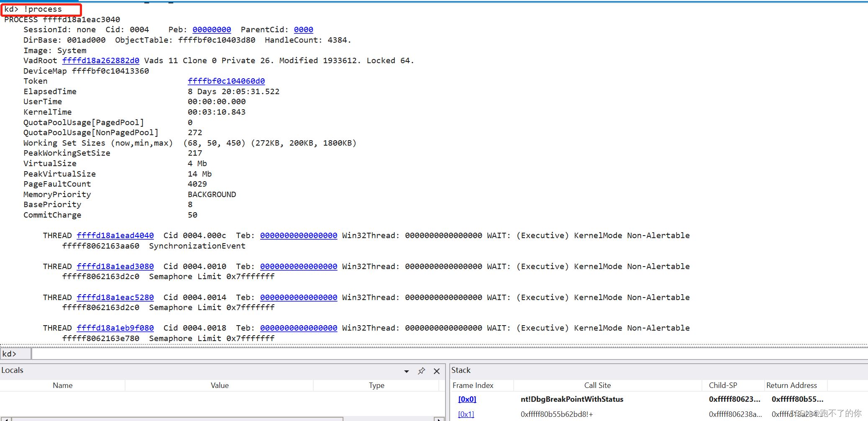
Task: Click the 0xfffff80b55b62bd8!+ call site cell
Action: [x=557, y=414]
